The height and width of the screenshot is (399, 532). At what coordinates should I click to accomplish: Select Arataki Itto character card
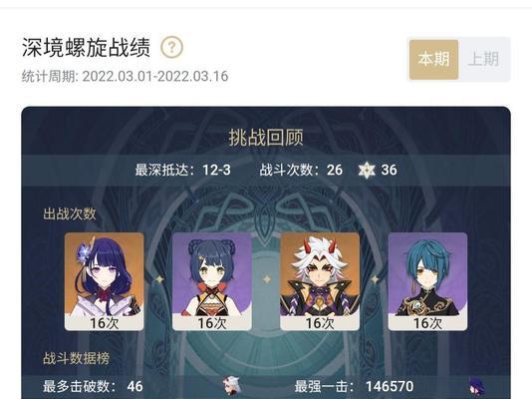[320, 281]
